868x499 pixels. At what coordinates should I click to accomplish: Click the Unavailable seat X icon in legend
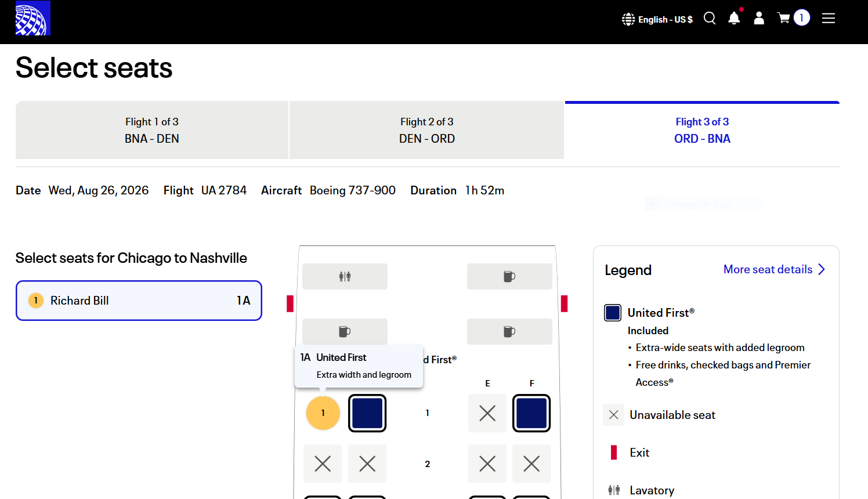click(614, 415)
